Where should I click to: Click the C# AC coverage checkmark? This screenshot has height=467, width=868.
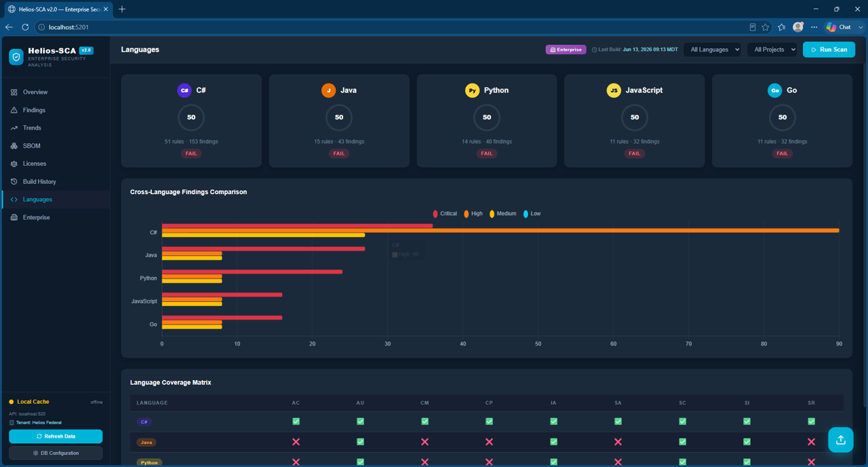(296, 422)
